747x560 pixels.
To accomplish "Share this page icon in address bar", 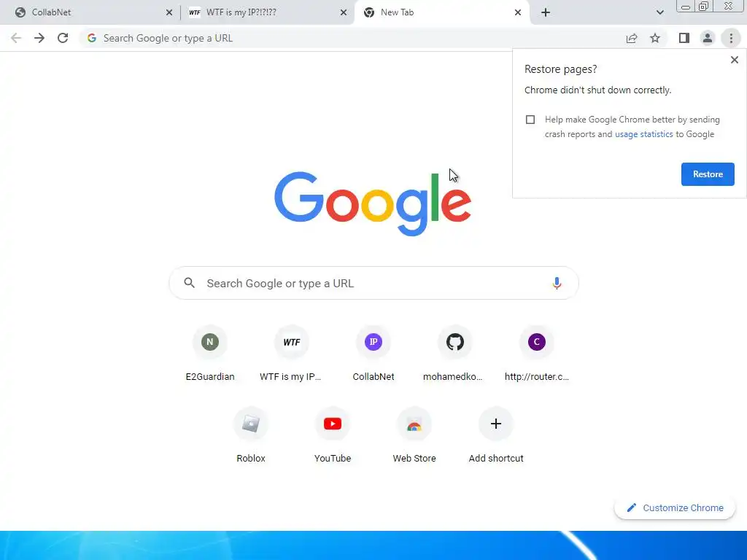I will pos(632,38).
